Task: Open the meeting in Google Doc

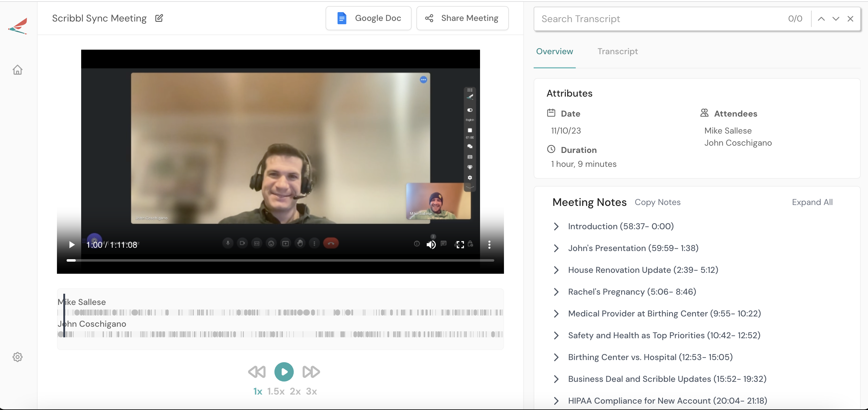Action: pos(368,18)
